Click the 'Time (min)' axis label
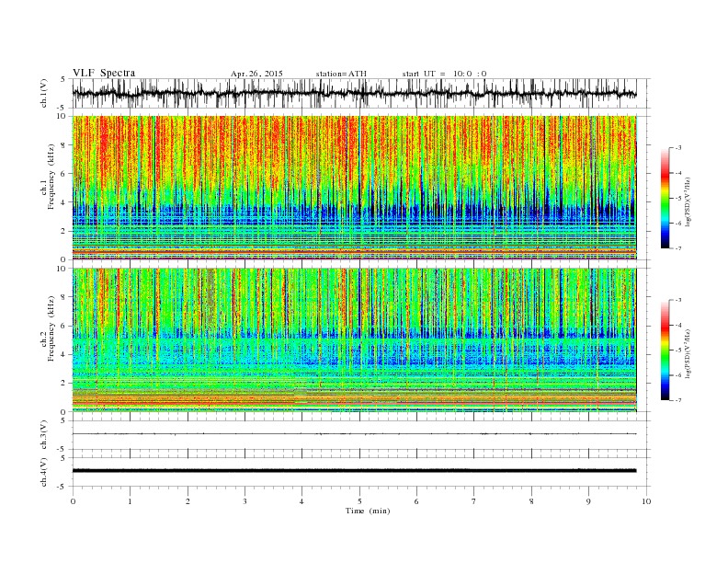This screenshot has width=728, height=563. point(368,511)
